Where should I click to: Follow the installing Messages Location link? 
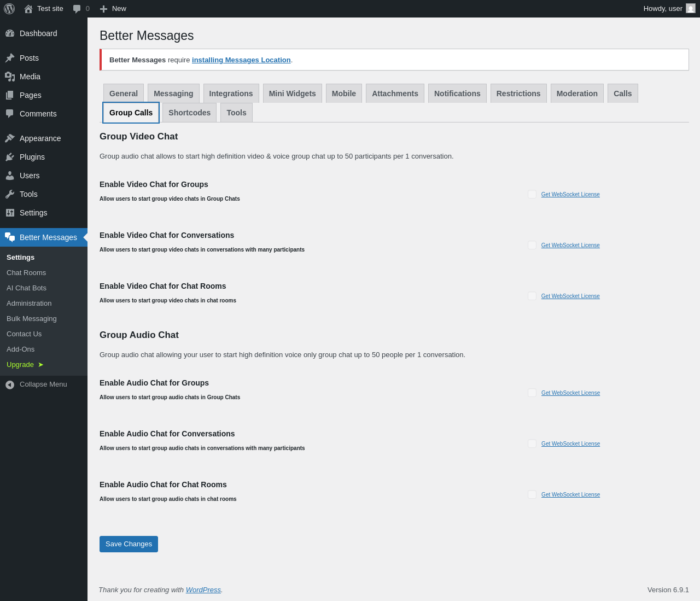click(x=241, y=60)
